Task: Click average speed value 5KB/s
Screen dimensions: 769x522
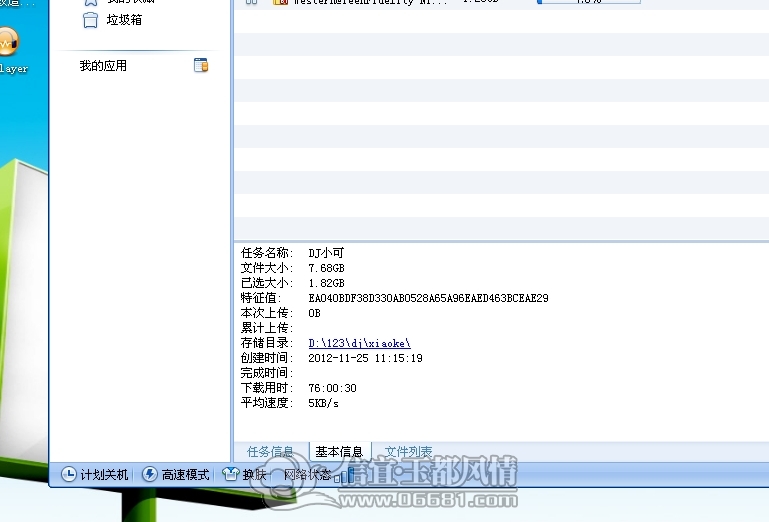Action: click(x=323, y=403)
